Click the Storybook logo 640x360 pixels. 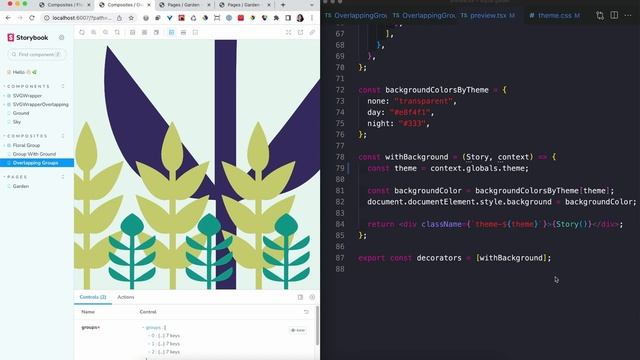pyautogui.click(x=28, y=38)
